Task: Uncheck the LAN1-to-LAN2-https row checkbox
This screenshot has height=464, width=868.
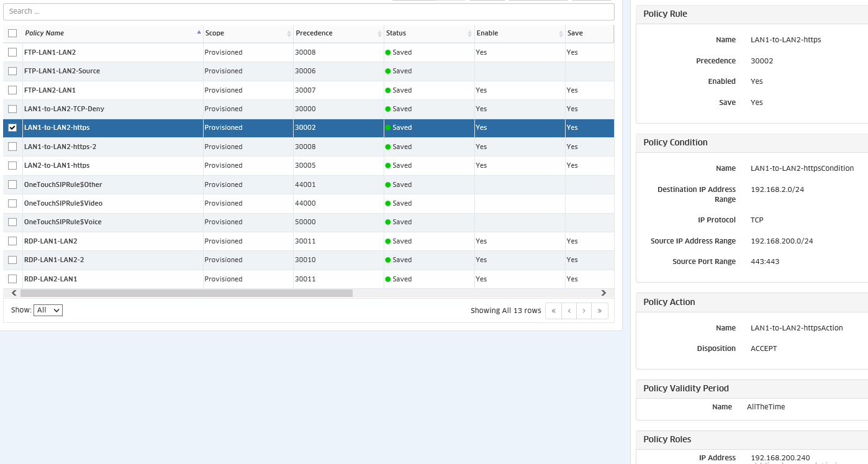Action: 12,128
